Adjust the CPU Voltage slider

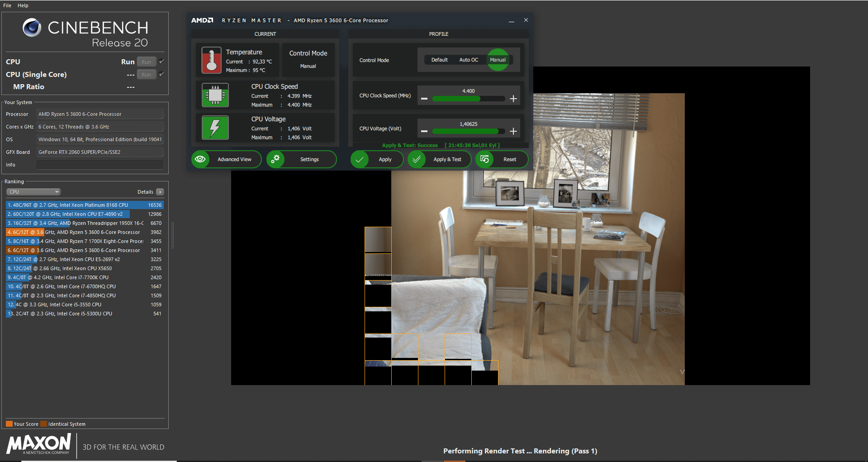(469, 131)
